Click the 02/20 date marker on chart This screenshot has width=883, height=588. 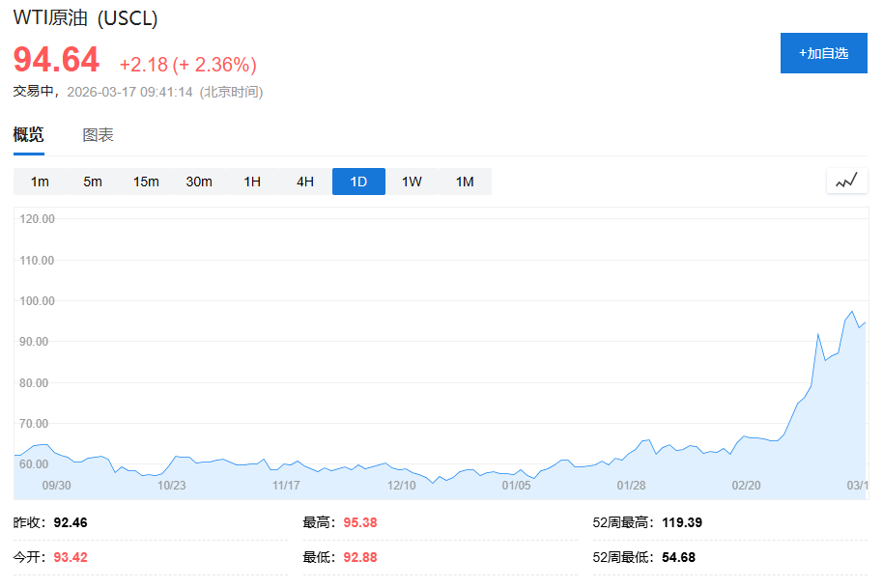(x=746, y=486)
